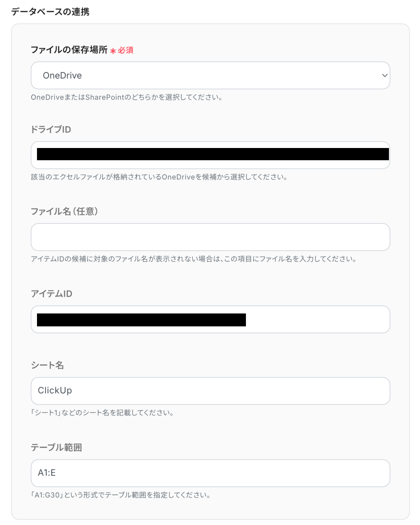Click the hint about entering the file name
The height and width of the screenshot is (525, 420).
[x=194, y=259]
